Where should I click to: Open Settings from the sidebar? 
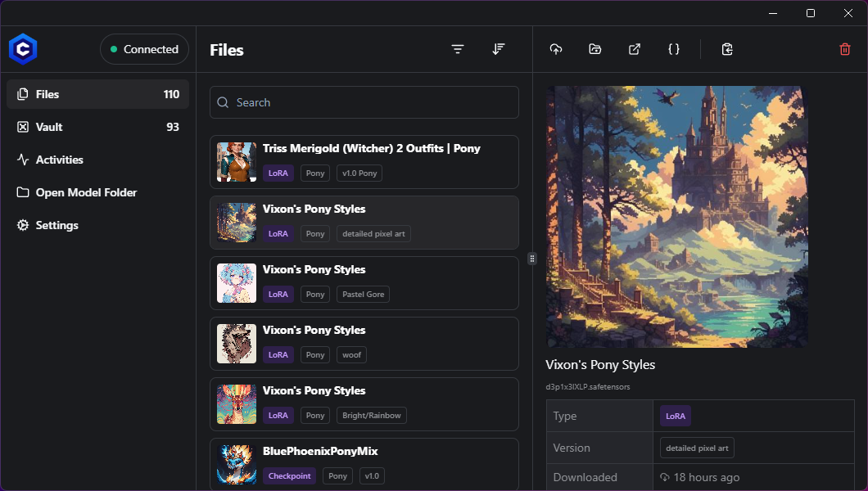98,225
